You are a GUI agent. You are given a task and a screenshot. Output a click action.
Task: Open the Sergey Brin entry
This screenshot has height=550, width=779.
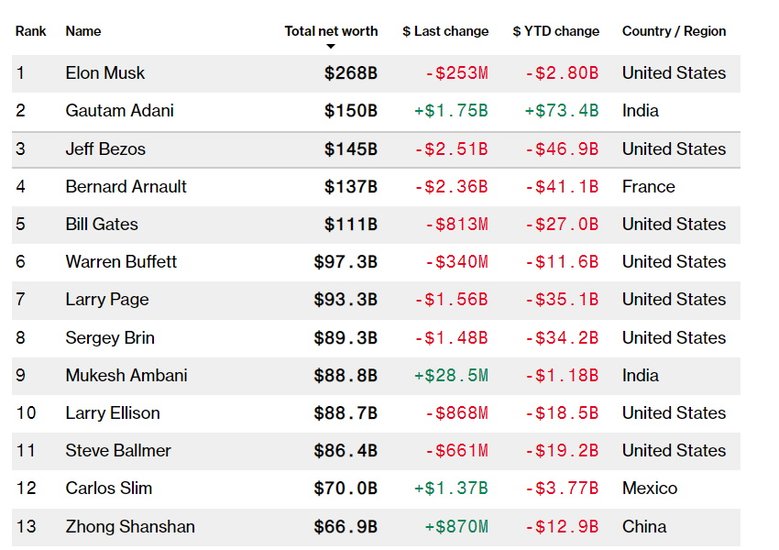tap(110, 337)
